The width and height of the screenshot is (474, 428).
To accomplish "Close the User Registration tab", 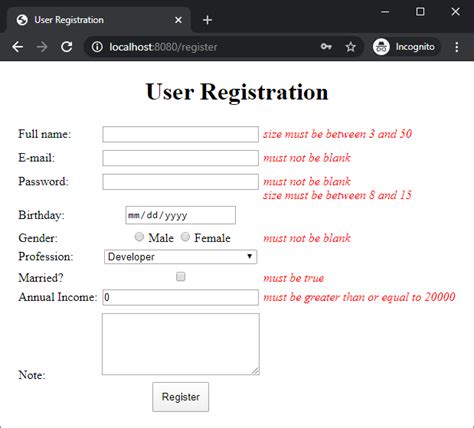I will coord(178,20).
